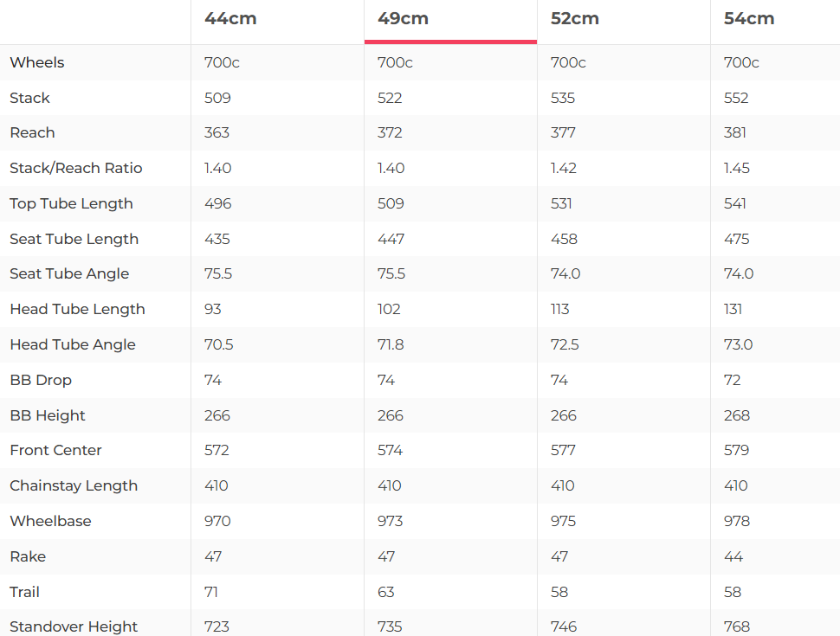Click the Wheels row label
Screen dimensions: 840x636
(37, 62)
